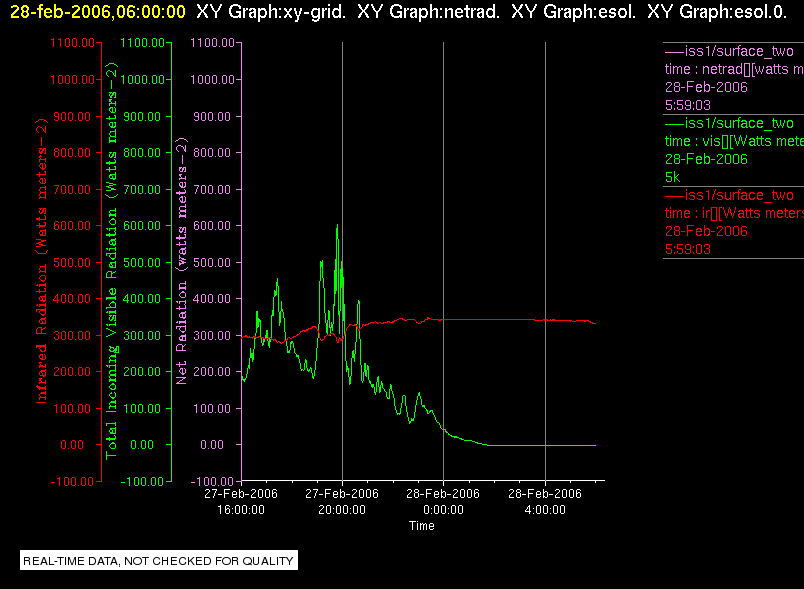This screenshot has width=804, height=589.
Task: Click the 'time : vis' legend line
Action: pyautogui.click(x=734, y=141)
